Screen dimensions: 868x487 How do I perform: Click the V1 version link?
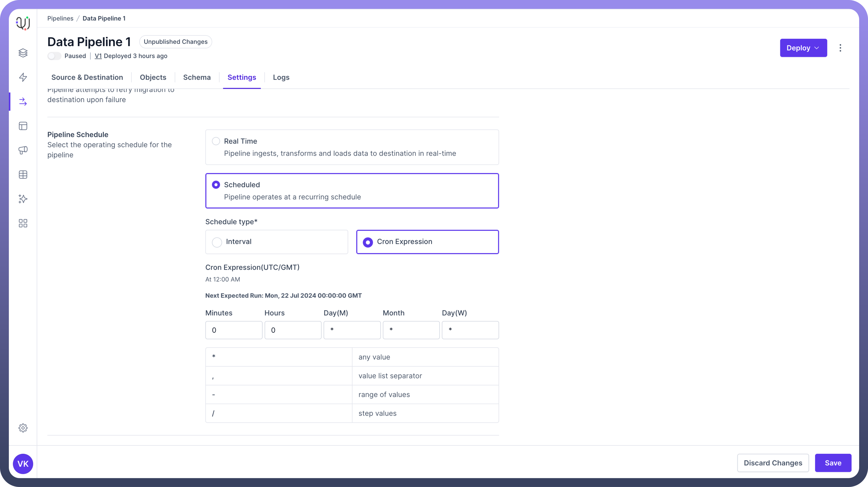pos(98,56)
